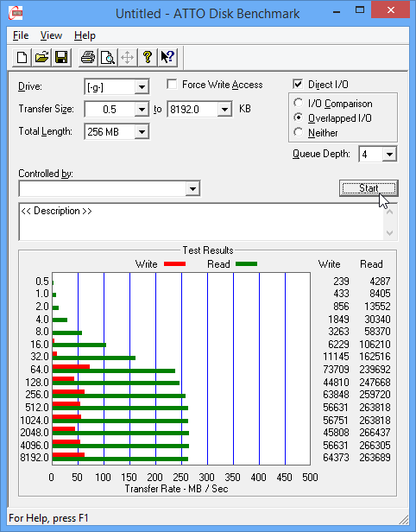Click the status bar help text

(48, 518)
